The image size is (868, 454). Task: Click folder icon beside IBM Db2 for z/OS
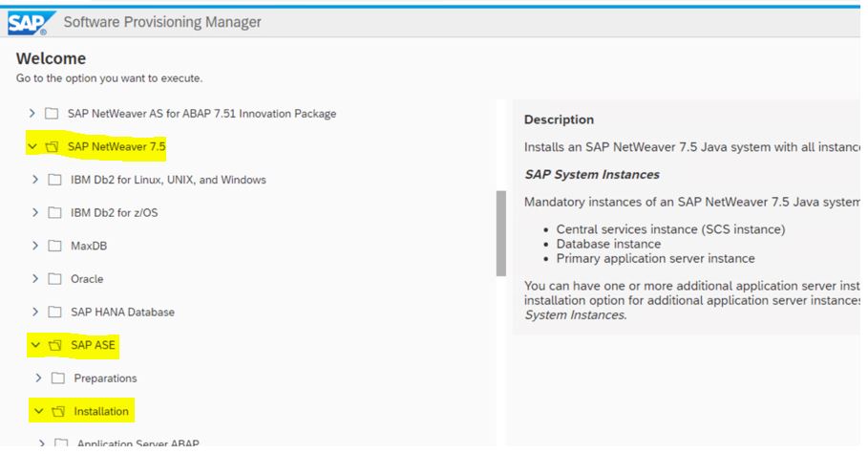coord(54,213)
